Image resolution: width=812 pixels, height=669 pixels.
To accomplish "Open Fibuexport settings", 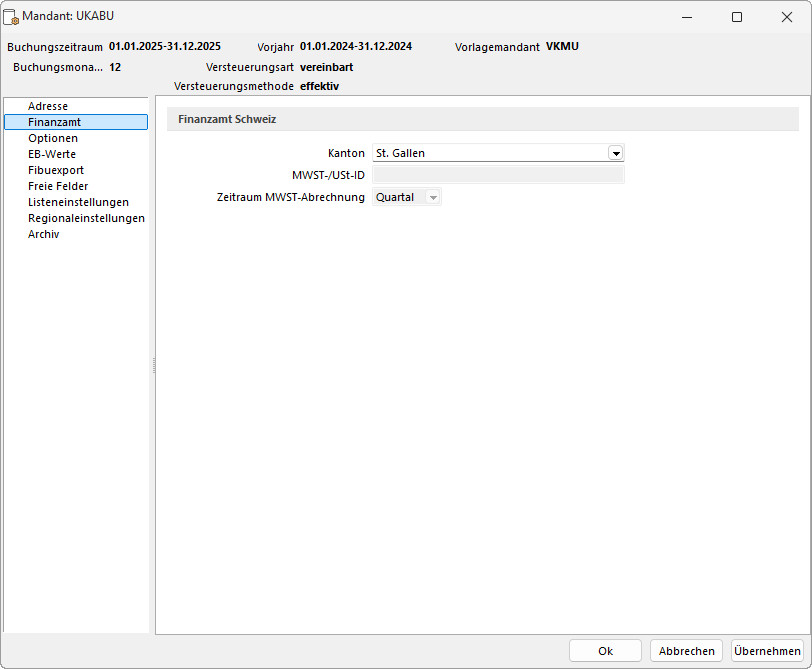I will pos(56,170).
